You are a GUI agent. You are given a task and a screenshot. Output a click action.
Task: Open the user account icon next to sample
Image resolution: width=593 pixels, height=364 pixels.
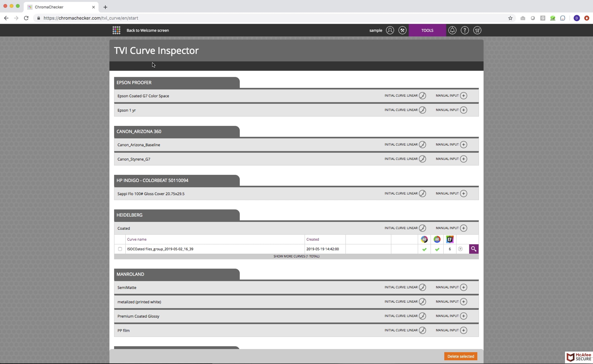[x=390, y=30]
